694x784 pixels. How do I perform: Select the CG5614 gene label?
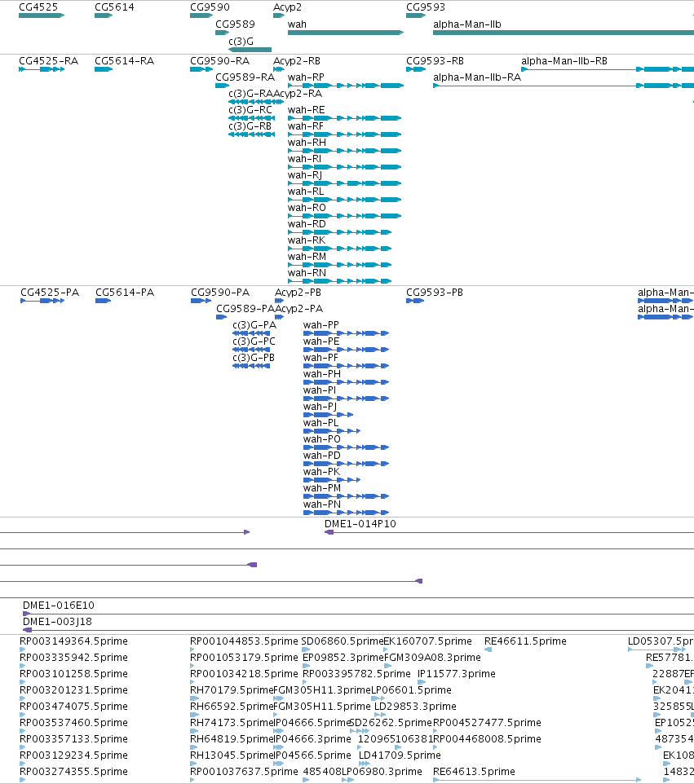click(115, 7)
